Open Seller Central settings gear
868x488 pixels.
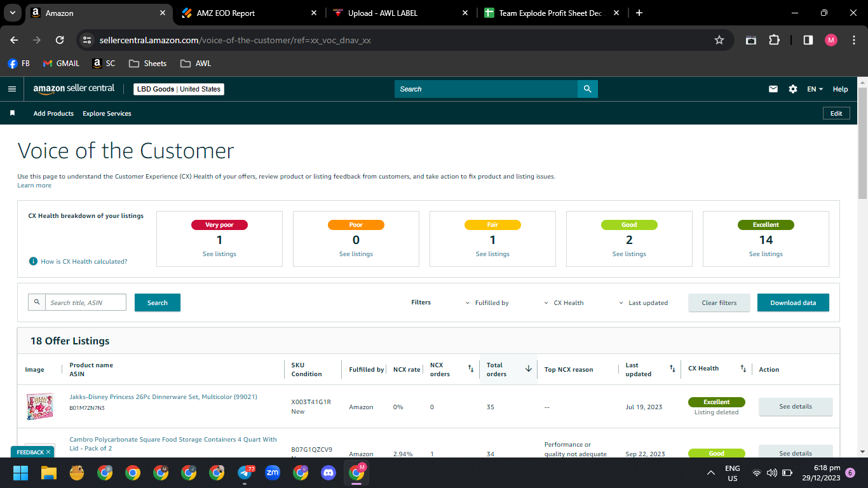coord(793,89)
